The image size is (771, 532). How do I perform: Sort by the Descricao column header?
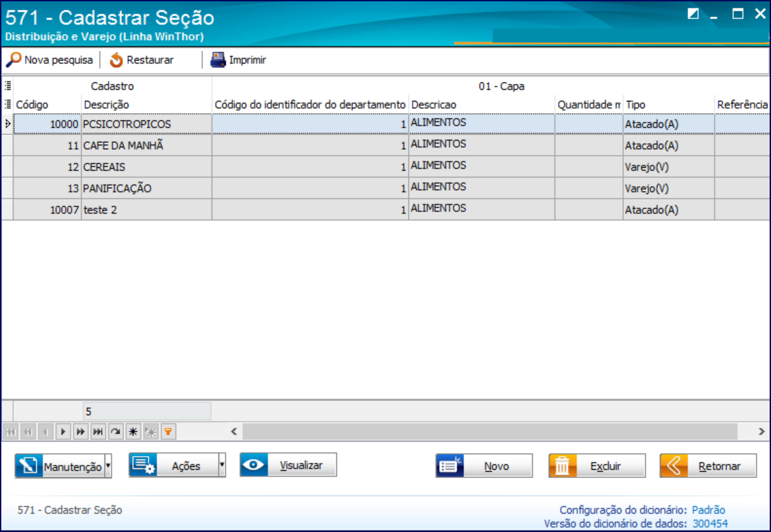[x=481, y=104]
